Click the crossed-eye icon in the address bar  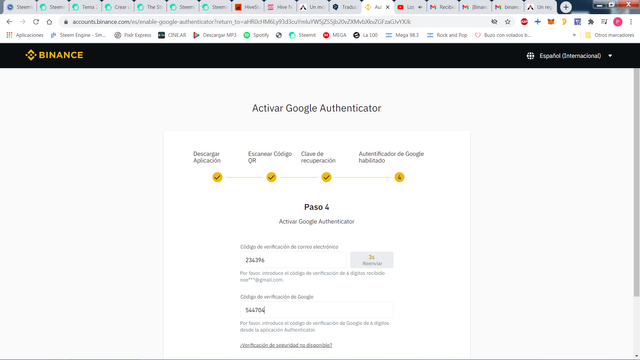pyautogui.click(x=494, y=22)
